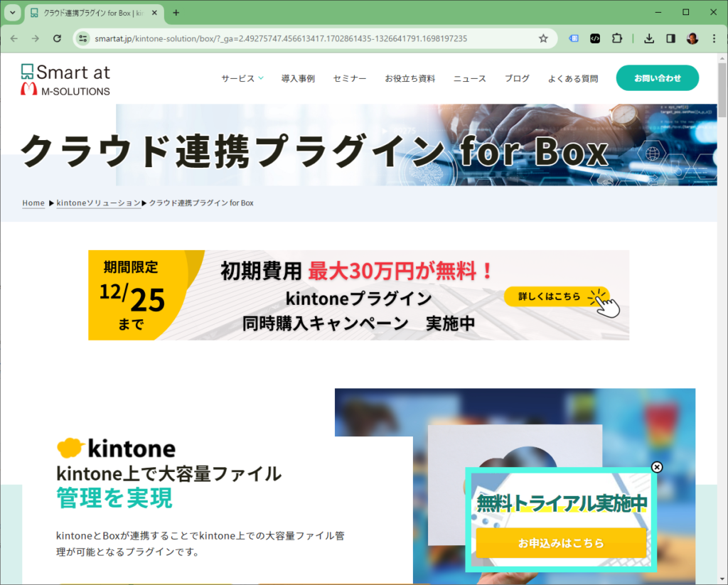Close the free trial popup
728x585 pixels.
pyautogui.click(x=656, y=467)
